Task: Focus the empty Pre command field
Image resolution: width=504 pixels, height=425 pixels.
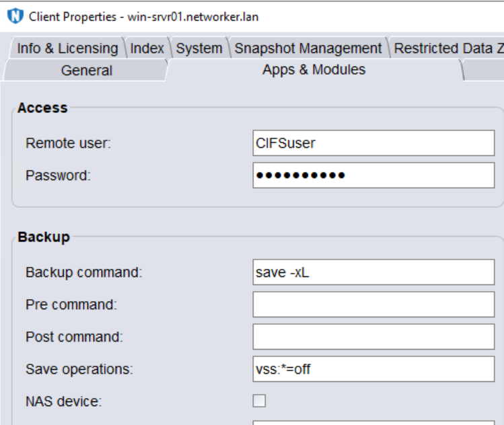Action: click(373, 305)
